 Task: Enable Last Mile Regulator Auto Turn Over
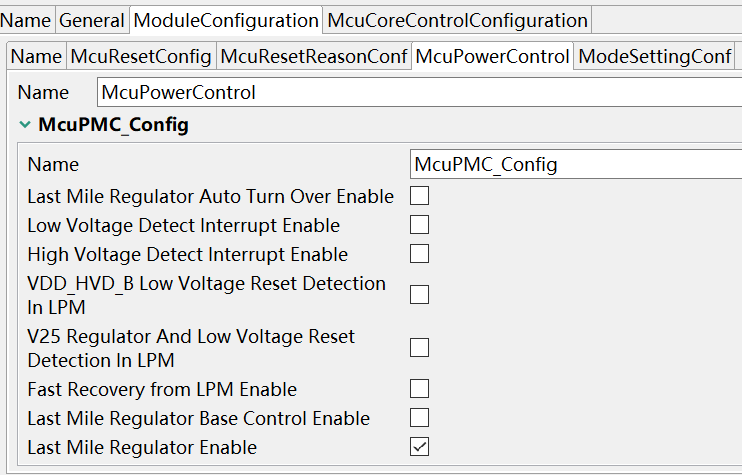[x=420, y=196]
